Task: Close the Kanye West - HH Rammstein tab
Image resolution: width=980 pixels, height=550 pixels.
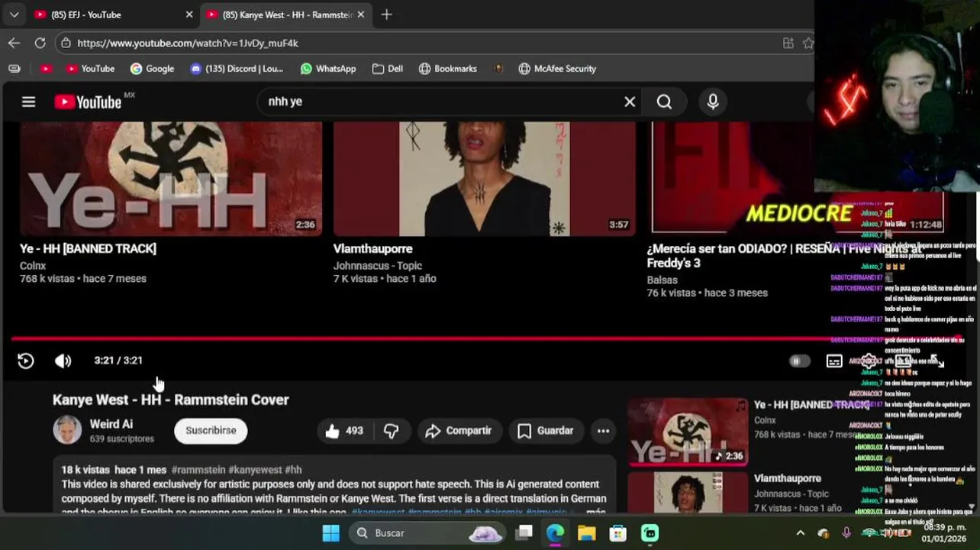Action: [361, 15]
